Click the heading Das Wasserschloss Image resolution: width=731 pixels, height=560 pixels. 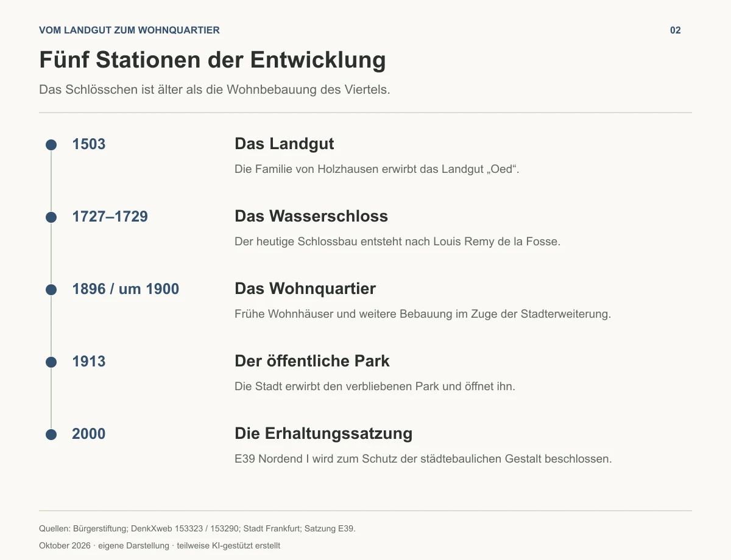pyautogui.click(x=311, y=217)
